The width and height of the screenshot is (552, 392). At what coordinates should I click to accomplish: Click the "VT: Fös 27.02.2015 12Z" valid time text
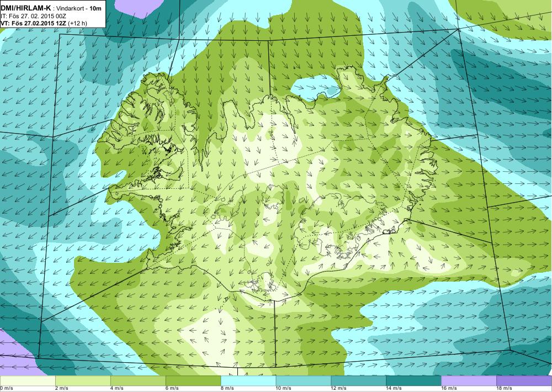[34, 24]
